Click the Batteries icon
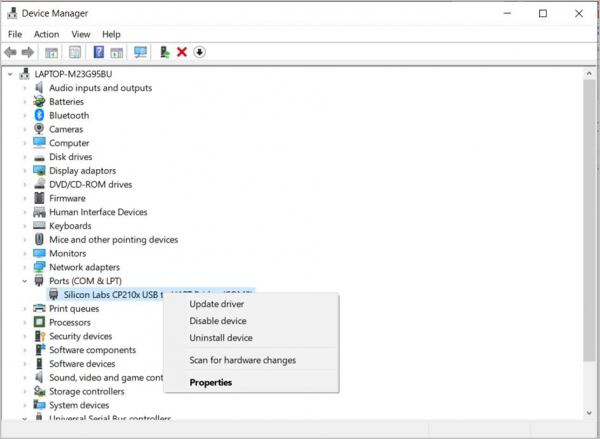Screen dimensions: 600x439 pyautogui.click(x=39, y=101)
